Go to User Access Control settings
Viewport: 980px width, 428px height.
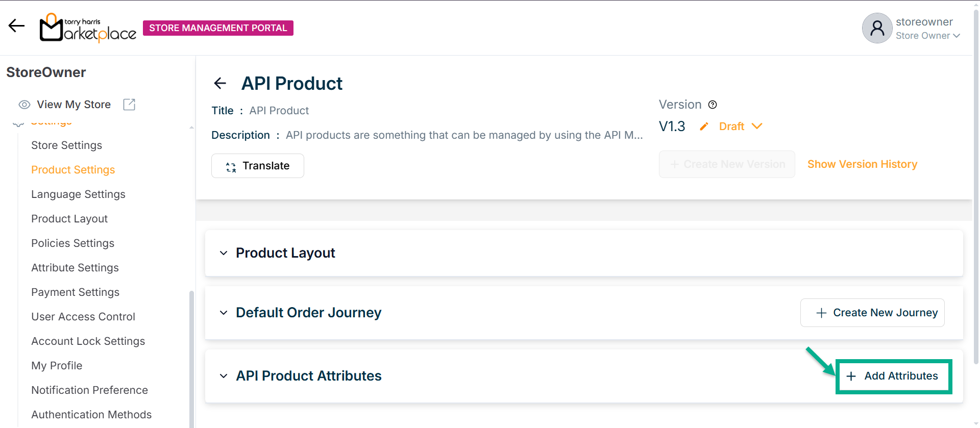point(83,317)
